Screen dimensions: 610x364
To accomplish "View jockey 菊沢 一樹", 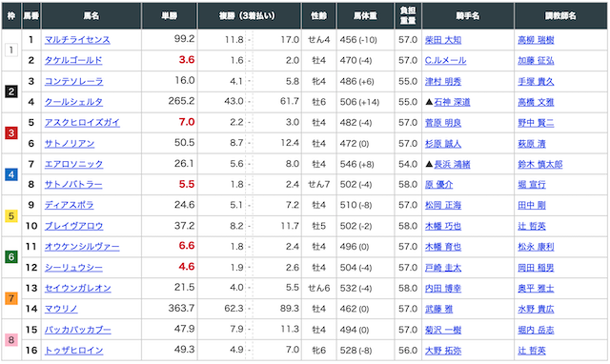I will (443, 330).
